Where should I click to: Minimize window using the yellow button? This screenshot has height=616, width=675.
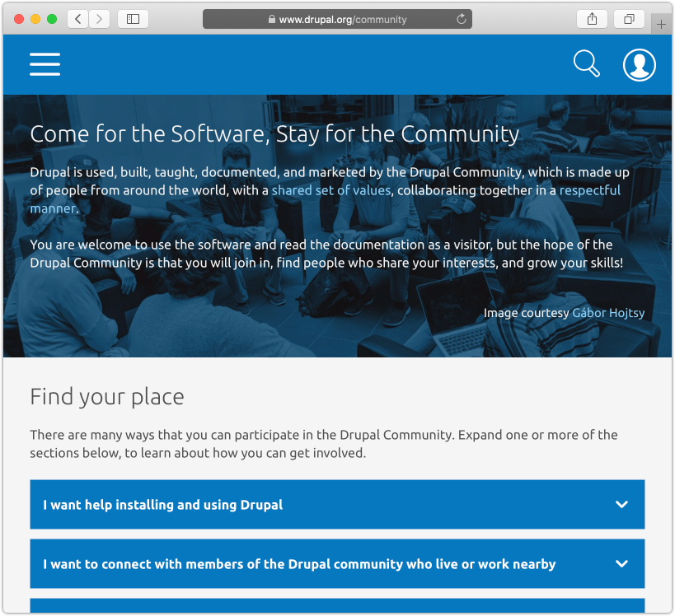(35, 19)
